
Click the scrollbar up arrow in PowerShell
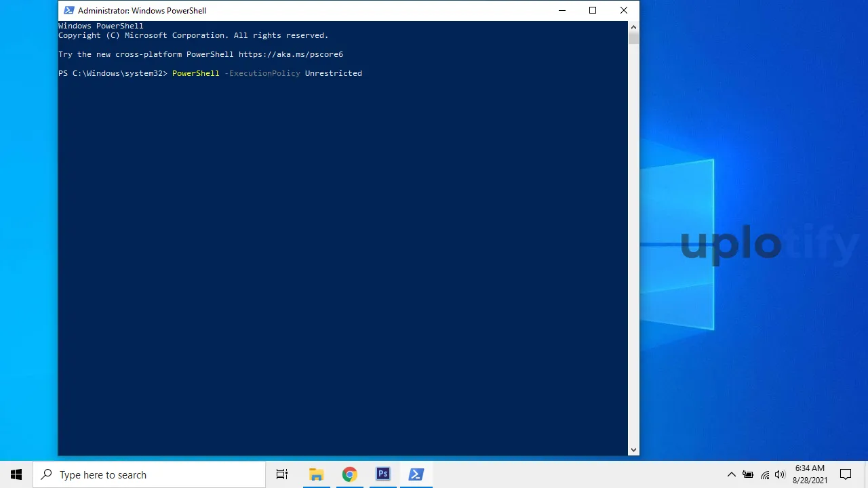pos(633,27)
